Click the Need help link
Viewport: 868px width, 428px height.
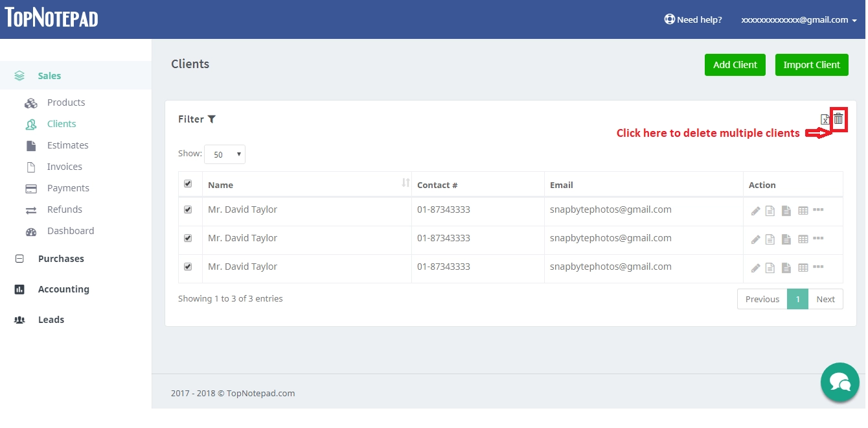coord(692,19)
